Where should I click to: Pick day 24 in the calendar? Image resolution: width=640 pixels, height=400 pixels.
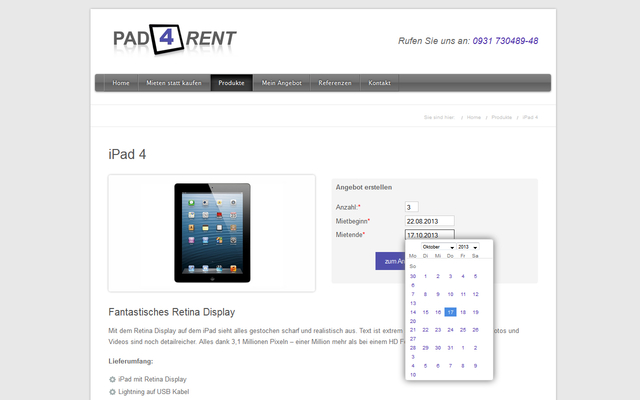coord(450,330)
